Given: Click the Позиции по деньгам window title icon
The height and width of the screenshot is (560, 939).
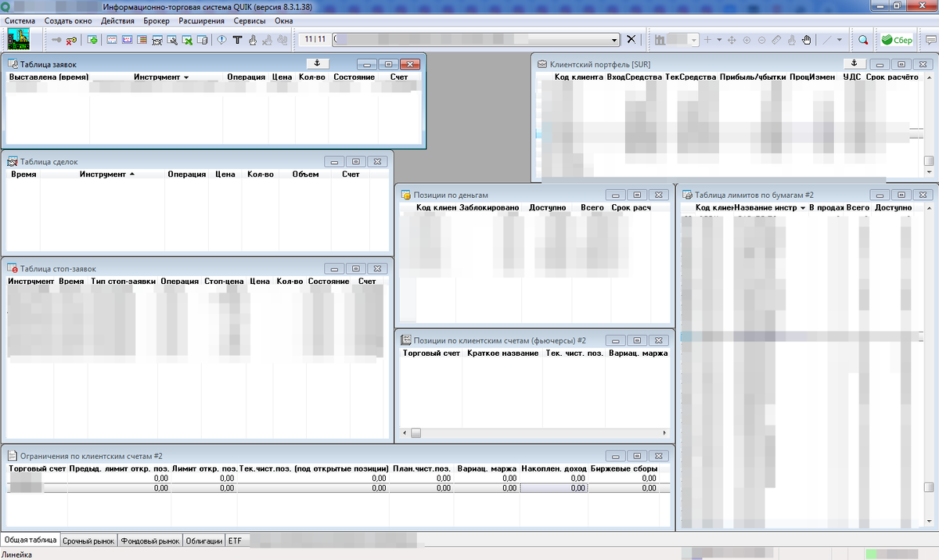Looking at the screenshot, I should pos(406,195).
